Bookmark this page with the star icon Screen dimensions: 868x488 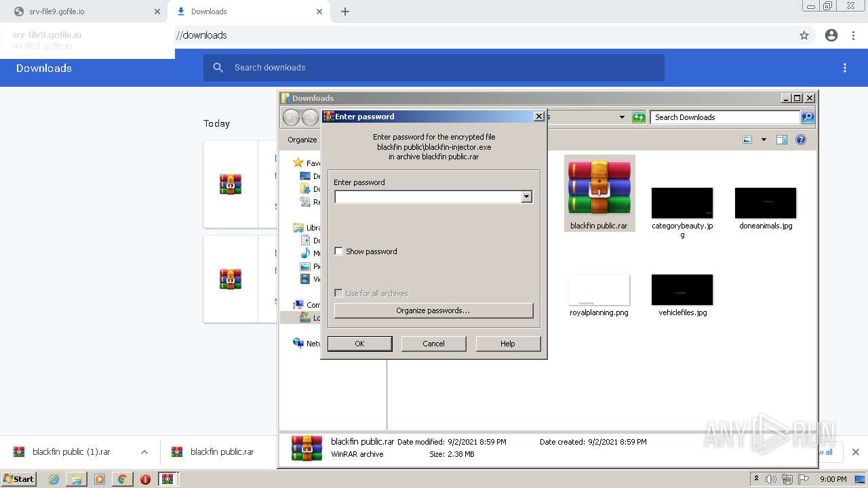point(804,35)
